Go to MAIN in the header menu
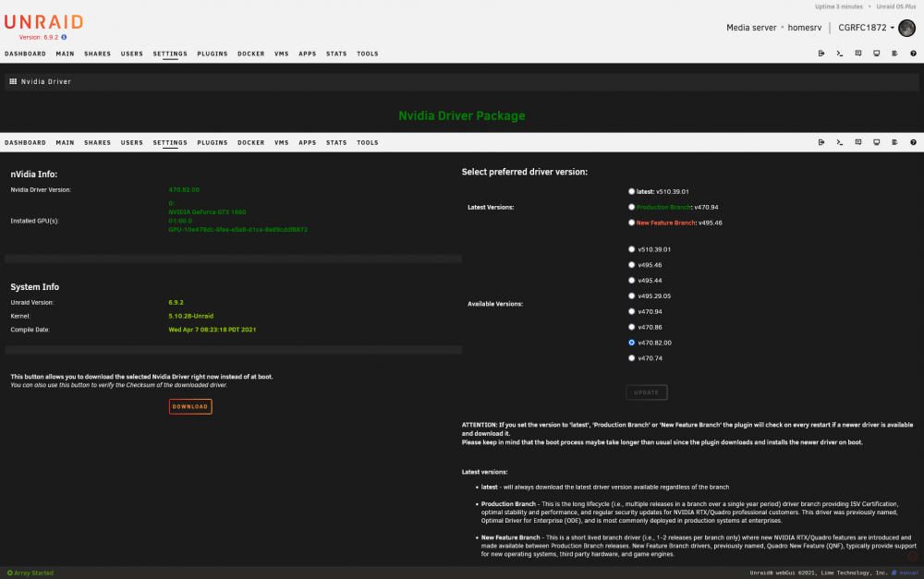 65,54
